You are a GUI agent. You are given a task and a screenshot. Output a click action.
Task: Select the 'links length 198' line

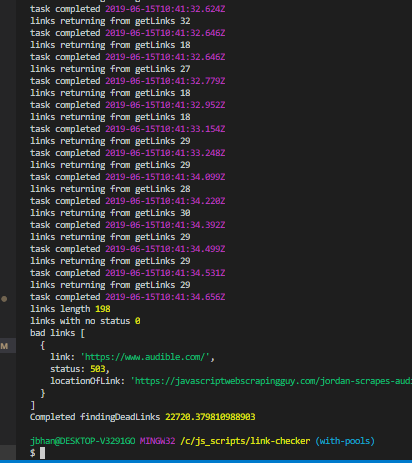point(70,309)
